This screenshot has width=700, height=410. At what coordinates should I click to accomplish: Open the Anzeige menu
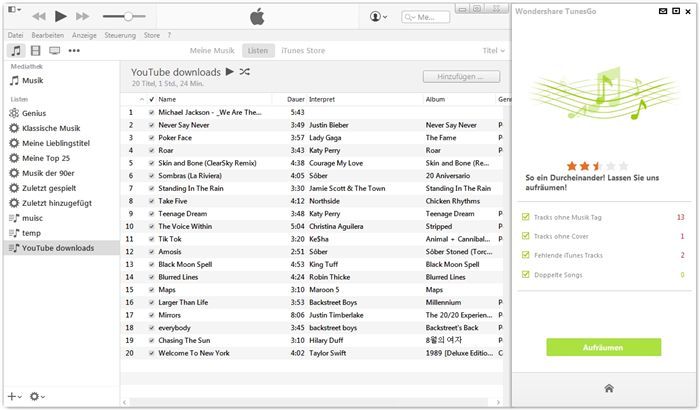pos(84,35)
